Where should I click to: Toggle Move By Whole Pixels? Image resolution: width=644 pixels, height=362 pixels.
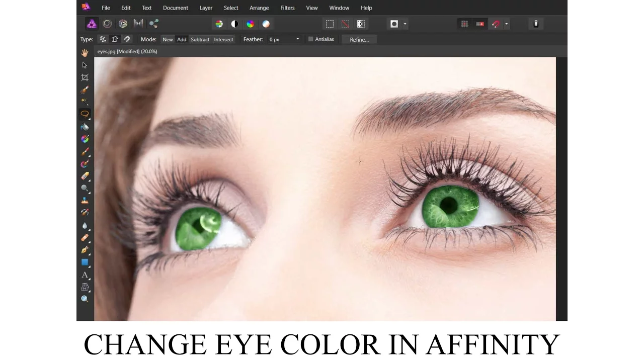[480, 24]
